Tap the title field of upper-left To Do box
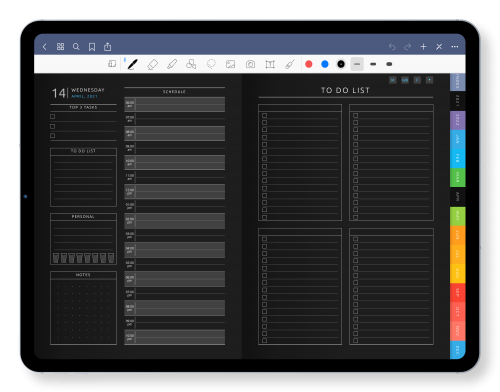Screen dimensions: 500x392 [300, 108]
